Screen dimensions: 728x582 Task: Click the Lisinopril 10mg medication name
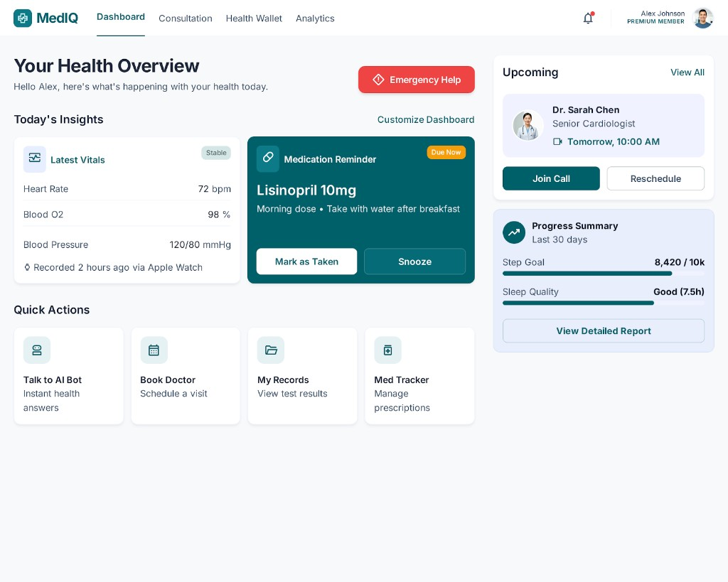pyautogui.click(x=306, y=190)
